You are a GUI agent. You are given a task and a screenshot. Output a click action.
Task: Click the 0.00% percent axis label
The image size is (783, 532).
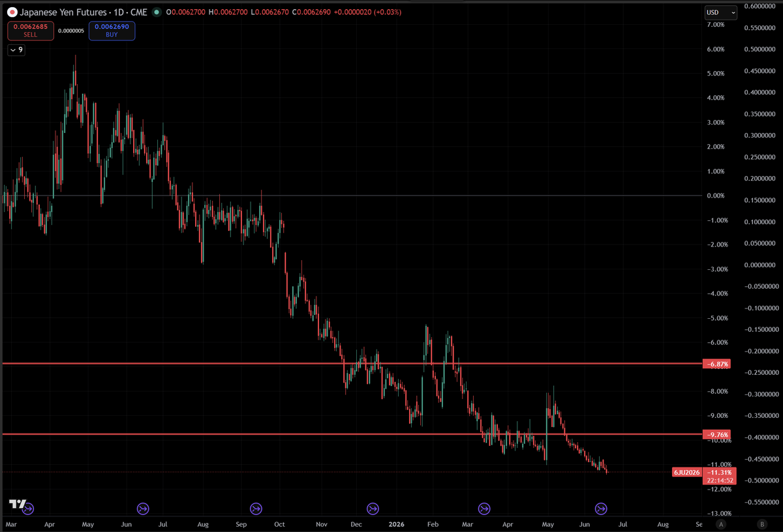point(716,196)
